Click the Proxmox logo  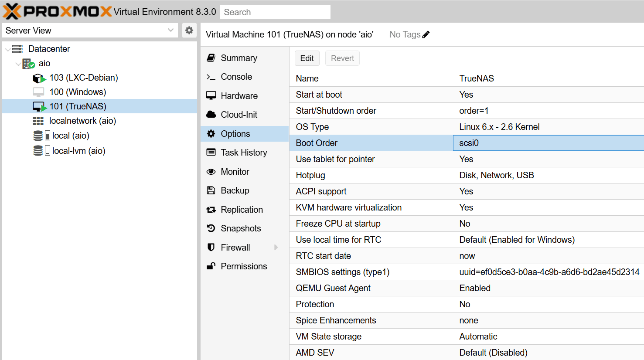click(x=57, y=11)
